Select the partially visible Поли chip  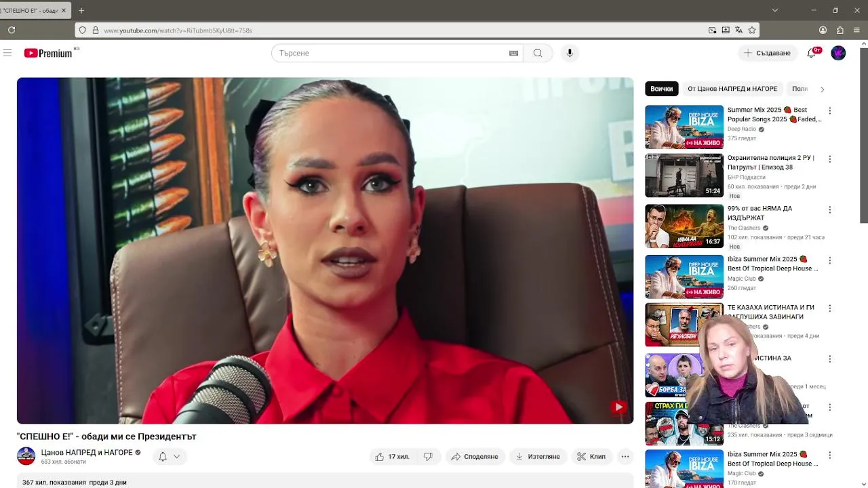point(800,89)
